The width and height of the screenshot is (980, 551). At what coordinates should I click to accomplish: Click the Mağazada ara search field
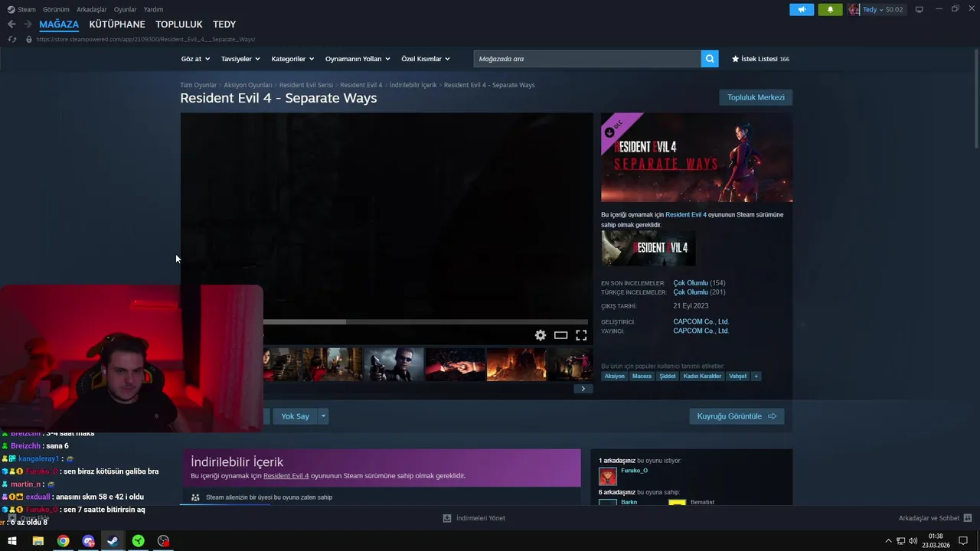(x=587, y=59)
